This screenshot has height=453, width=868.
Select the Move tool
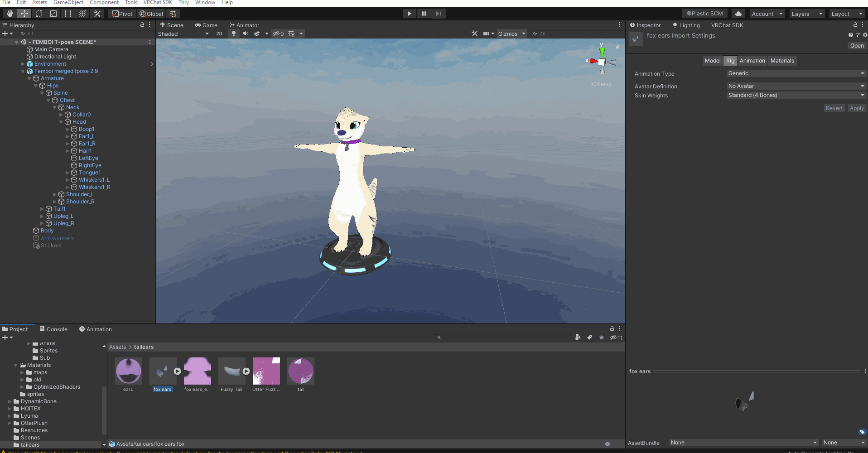point(24,14)
